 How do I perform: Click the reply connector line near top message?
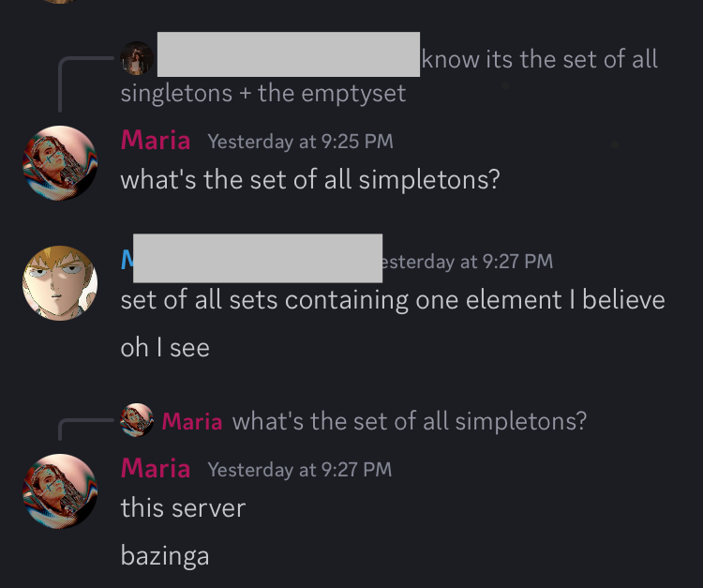point(86,83)
